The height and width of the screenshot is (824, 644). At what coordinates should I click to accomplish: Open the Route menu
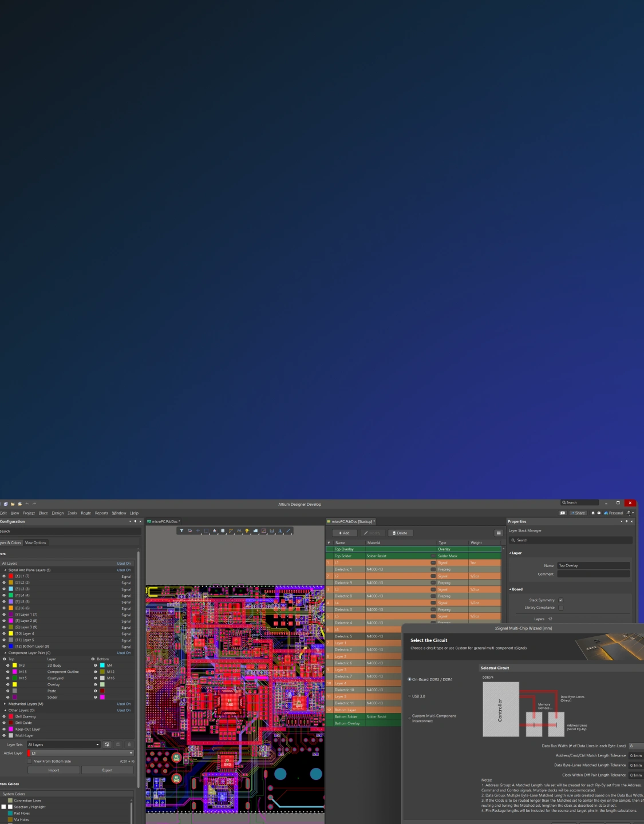[x=86, y=513]
